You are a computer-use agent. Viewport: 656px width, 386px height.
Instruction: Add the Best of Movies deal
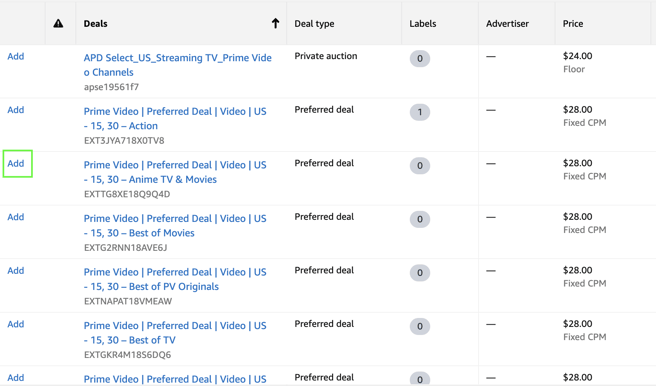point(16,217)
